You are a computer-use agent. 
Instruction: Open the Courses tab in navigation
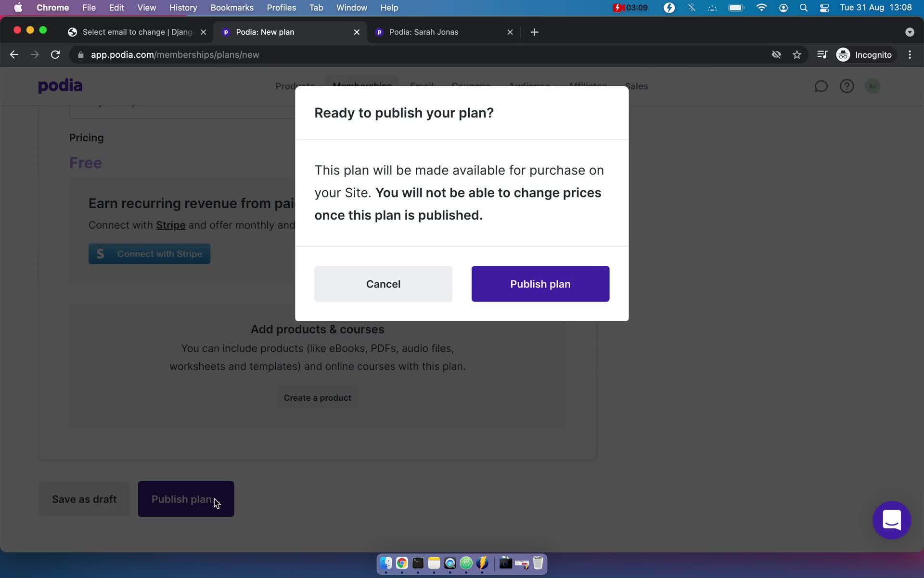pos(470,85)
